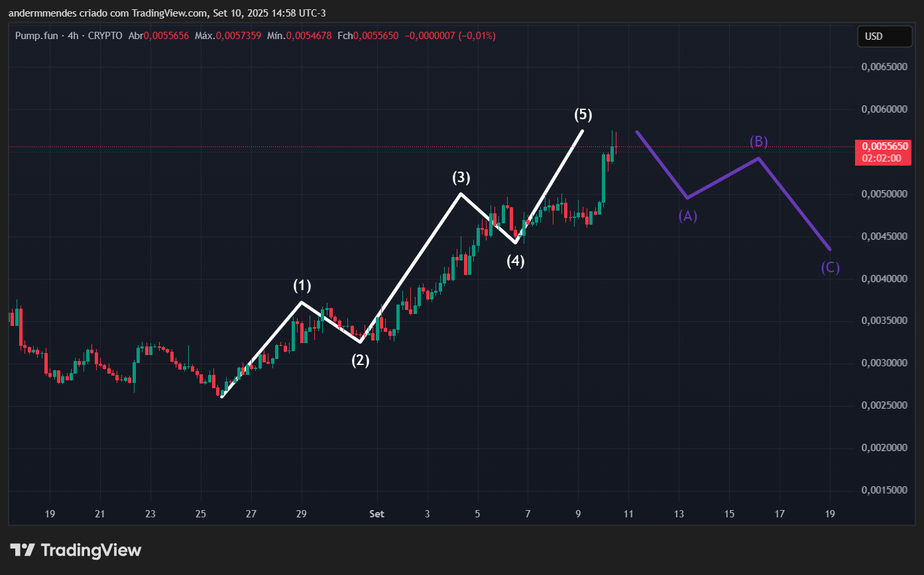Click the Máx 0,0057359 high value
The image size is (924, 575).
[228, 36]
